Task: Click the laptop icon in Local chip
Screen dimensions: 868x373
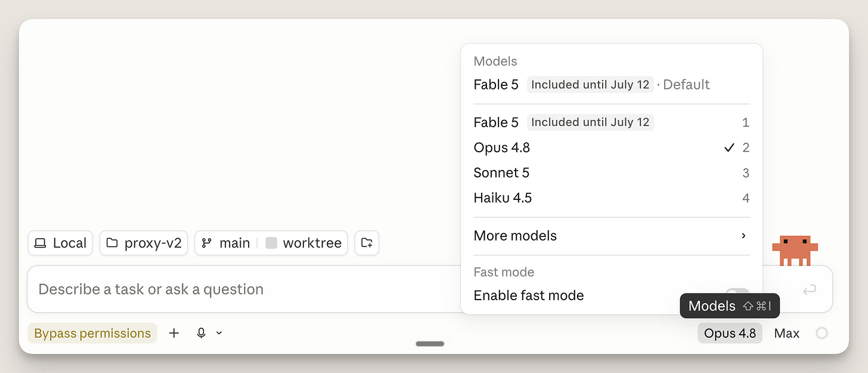Action: [x=40, y=243]
